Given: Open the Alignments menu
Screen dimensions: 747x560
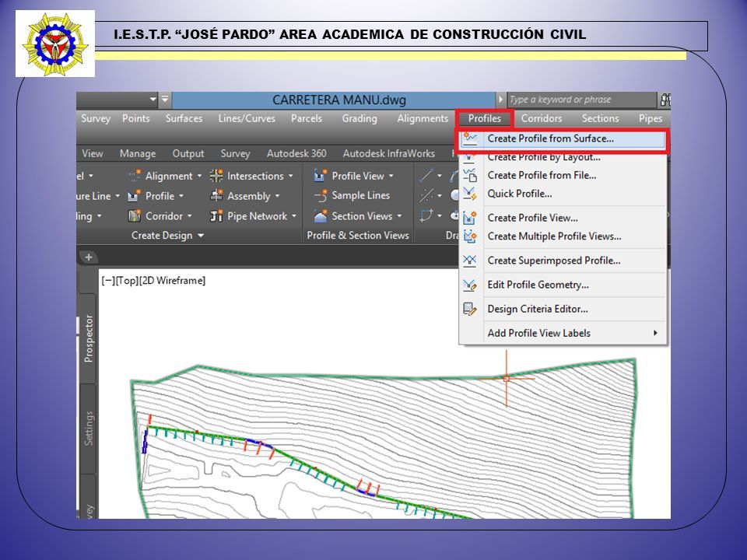Looking at the screenshot, I should coord(423,118).
